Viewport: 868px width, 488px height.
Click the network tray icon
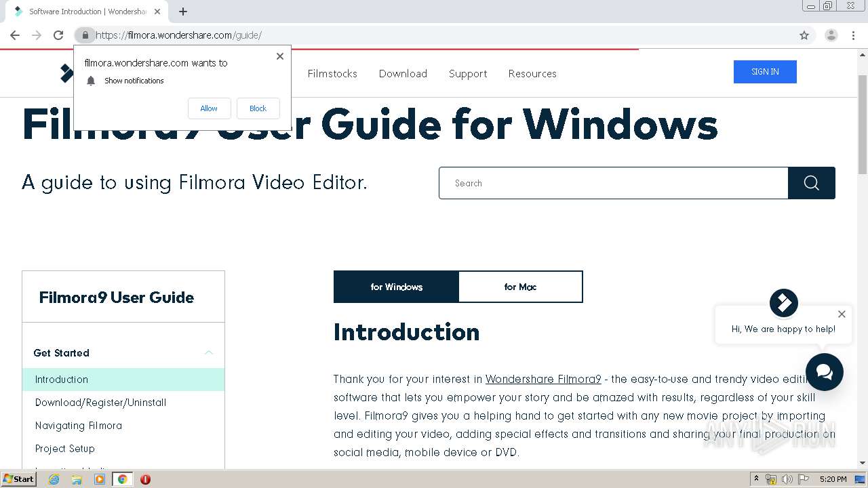pyautogui.click(x=771, y=479)
